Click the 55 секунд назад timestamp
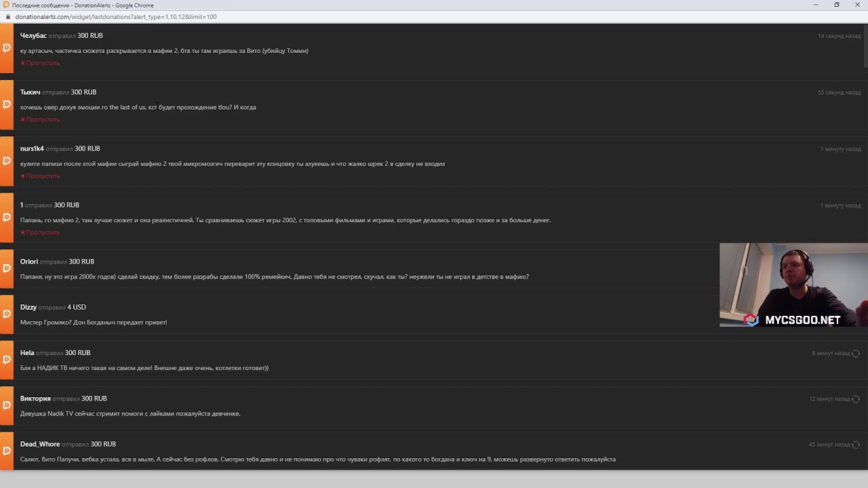 click(839, 92)
